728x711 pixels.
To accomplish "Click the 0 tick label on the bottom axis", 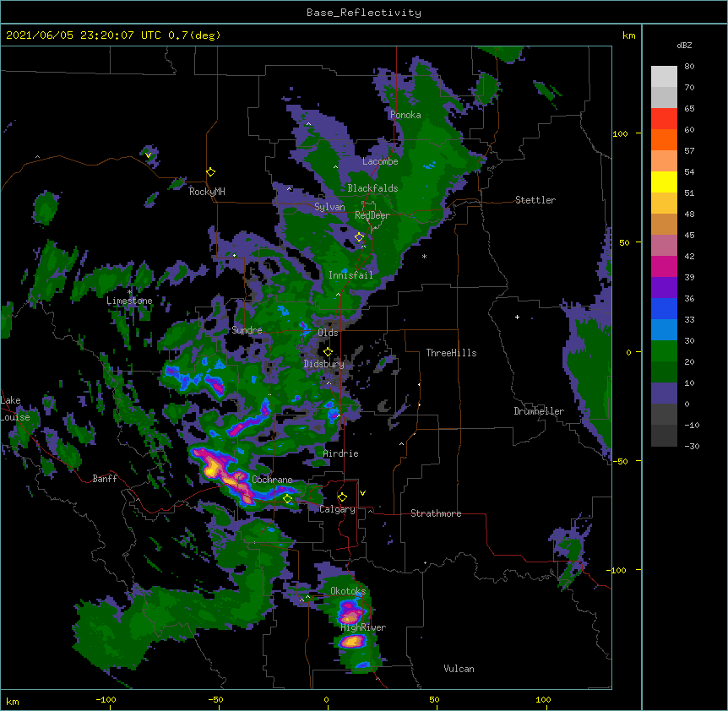I will coord(326,700).
